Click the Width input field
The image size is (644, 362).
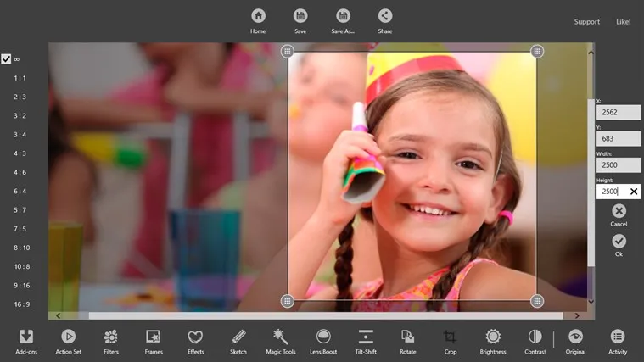point(618,165)
